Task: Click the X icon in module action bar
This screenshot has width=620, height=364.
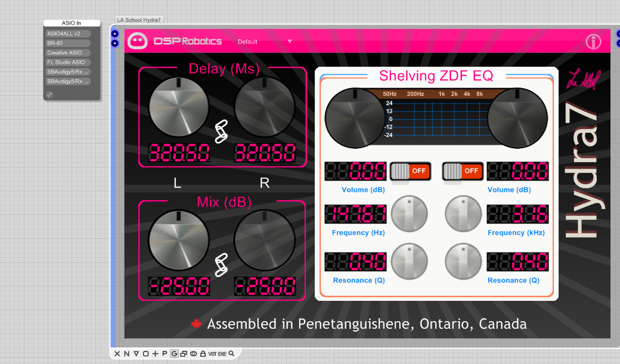Action: click(117, 354)
